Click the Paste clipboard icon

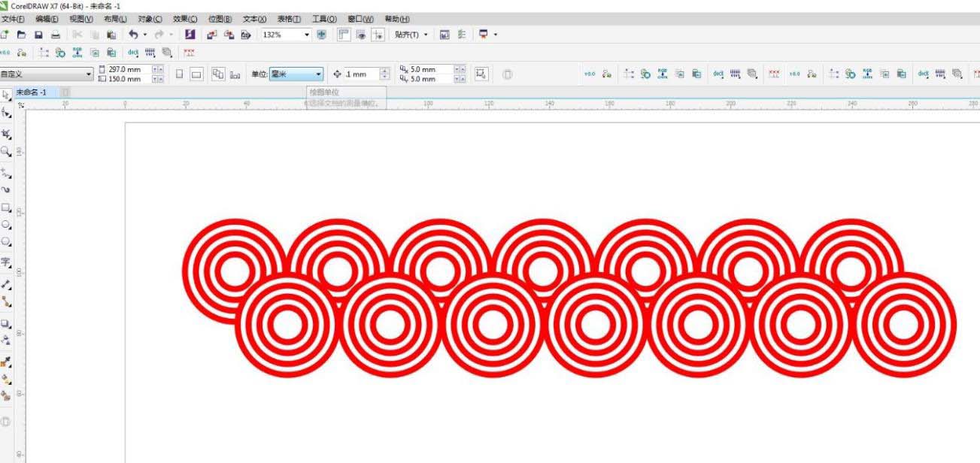(x=111, y=35)
